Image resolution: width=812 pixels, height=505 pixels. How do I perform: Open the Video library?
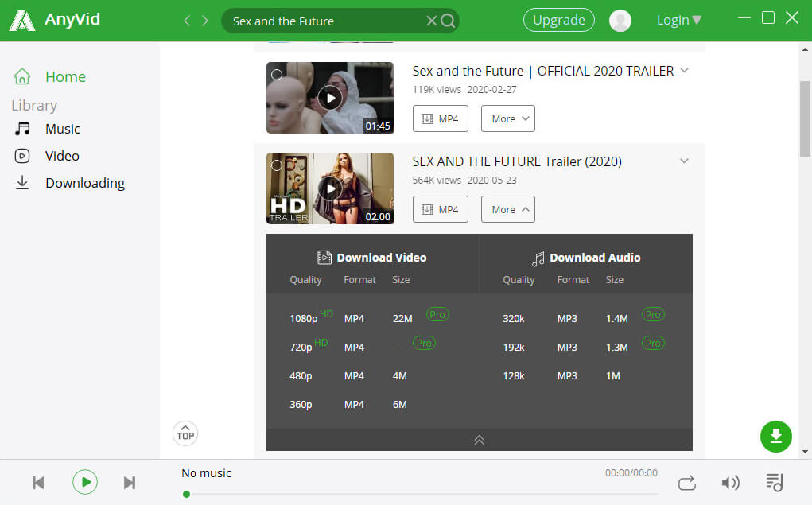point(62,156)
